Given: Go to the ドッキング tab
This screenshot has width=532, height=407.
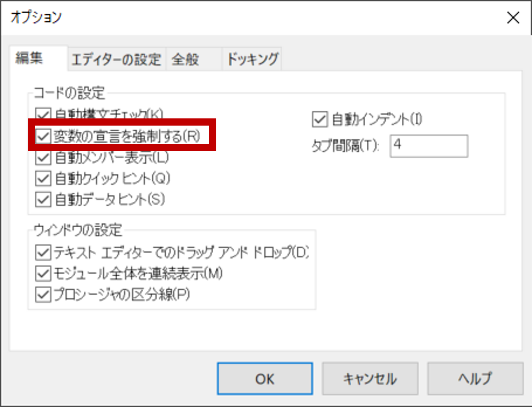Looking at the screenshot, I should pyautogui.click(x=252, y=60).
